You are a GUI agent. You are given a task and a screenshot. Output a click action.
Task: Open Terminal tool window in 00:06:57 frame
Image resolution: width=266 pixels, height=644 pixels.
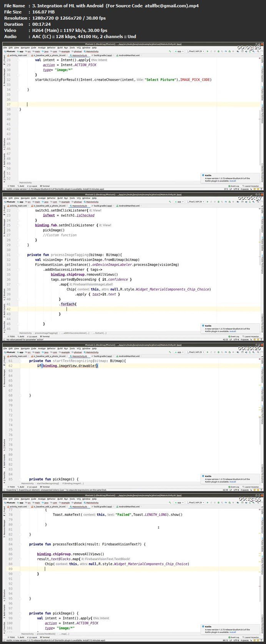tap(46, 336)
